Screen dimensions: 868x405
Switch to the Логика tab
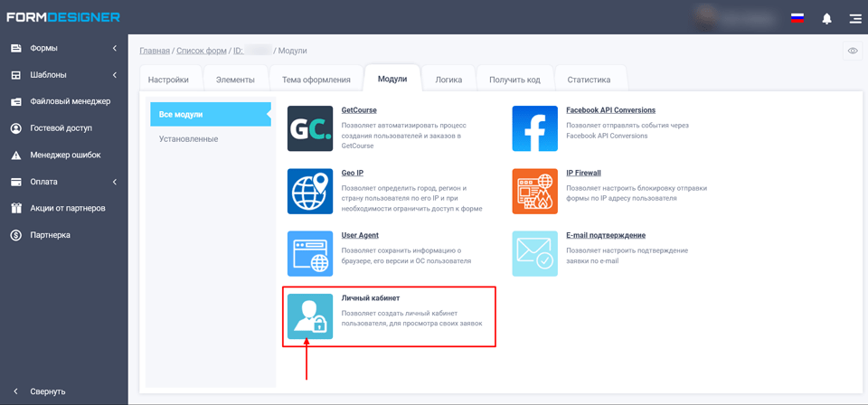point(448,80)
